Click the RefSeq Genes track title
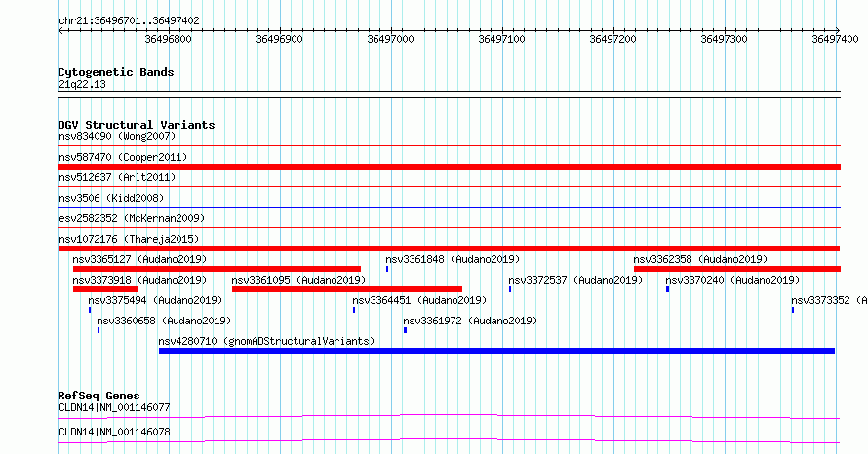The width and height of the screenshot is (868, 454). point(99,396)
